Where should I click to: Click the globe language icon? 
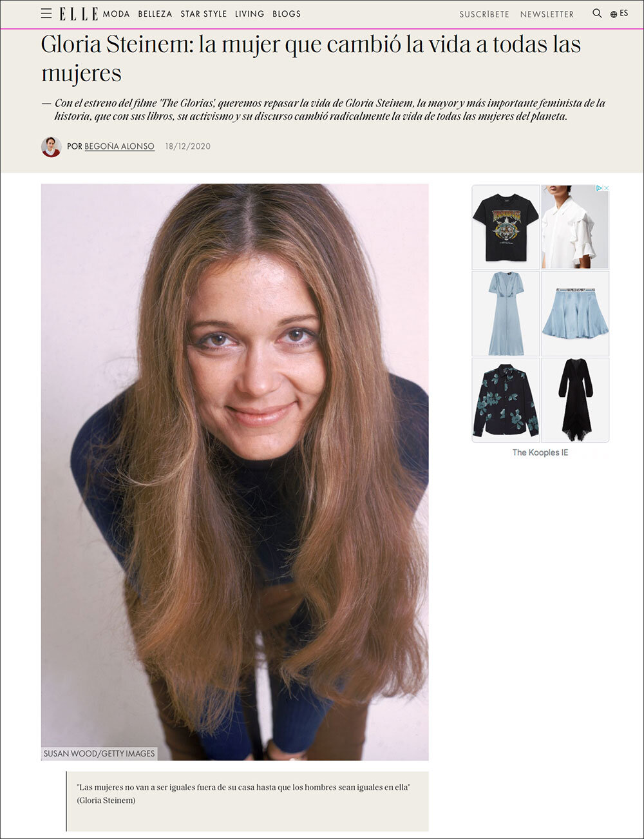click(614, 14)
